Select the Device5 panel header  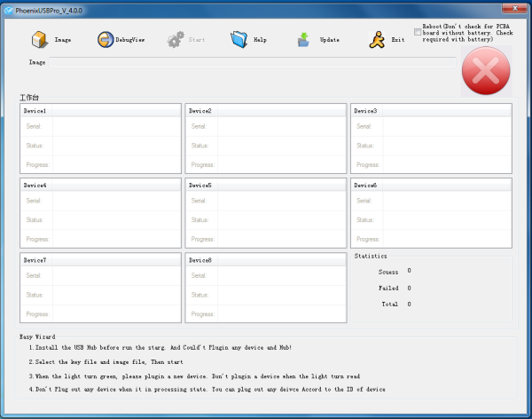[266, 186]
